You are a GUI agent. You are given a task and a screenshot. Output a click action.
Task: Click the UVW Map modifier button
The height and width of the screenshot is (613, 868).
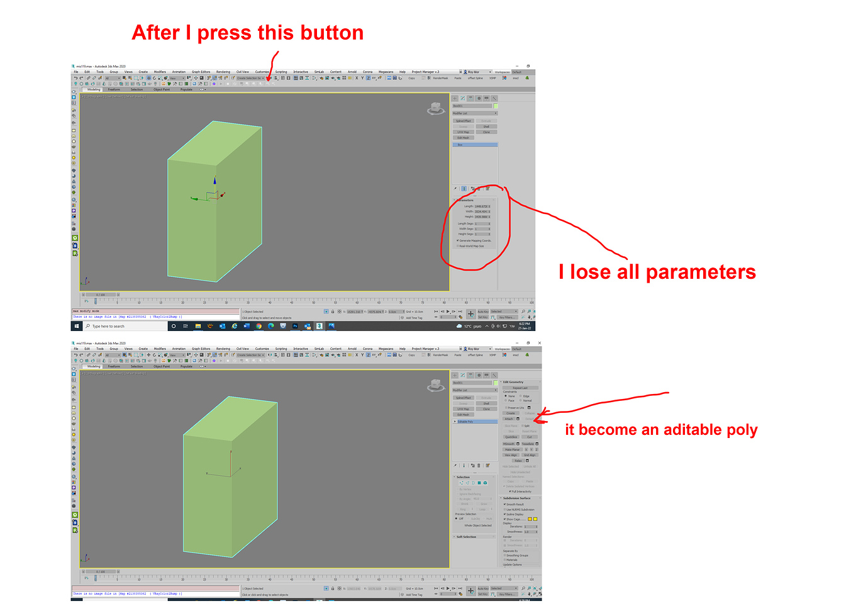click(463, 132)
